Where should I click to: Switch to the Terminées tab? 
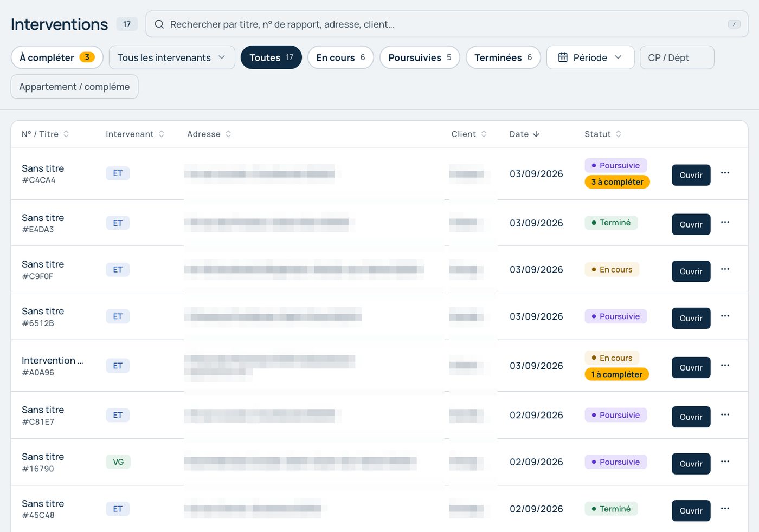(x=503, y=57)
